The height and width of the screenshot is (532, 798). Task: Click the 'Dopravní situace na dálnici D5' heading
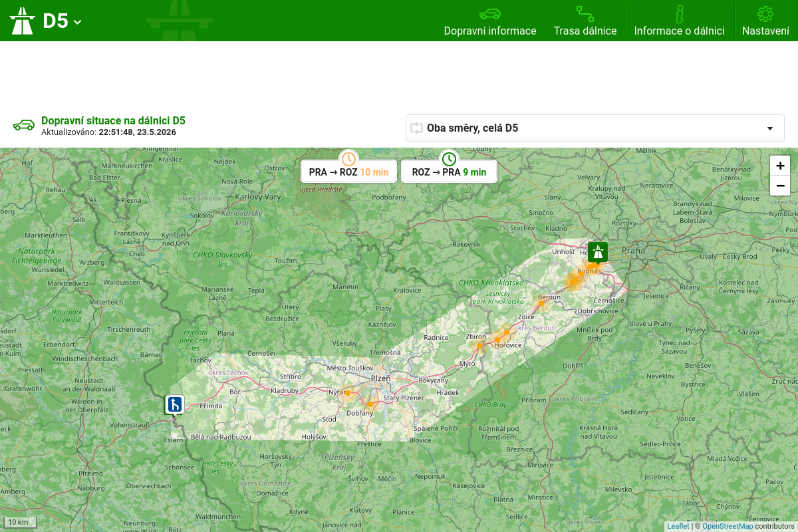[113, 120]
